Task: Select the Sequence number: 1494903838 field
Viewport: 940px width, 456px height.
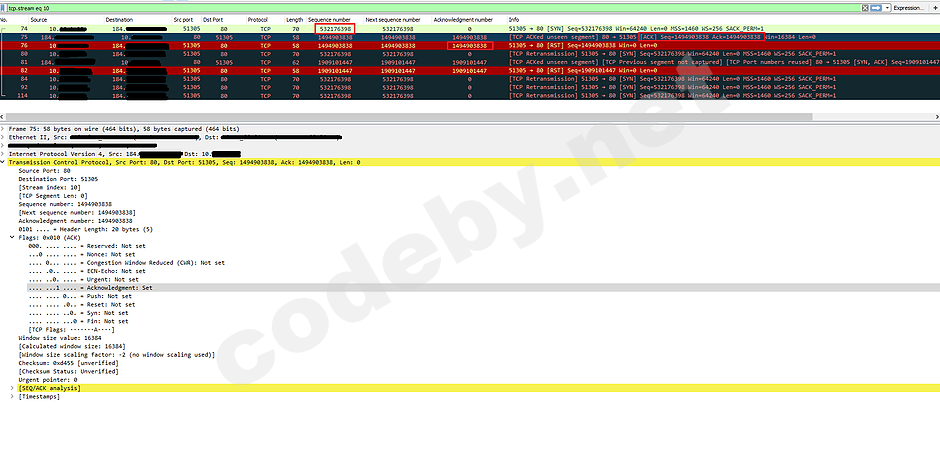Action: (x=67, y=204)
